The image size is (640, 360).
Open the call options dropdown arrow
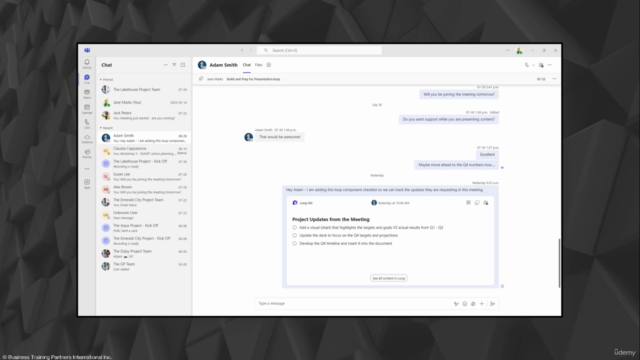(x=533, y=65)
